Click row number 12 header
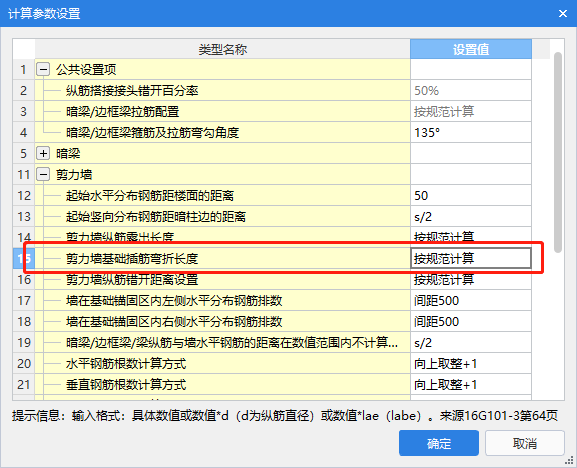The width and height of the screenshot is (577, 468). pyautogui.click(x=24, y=195)
